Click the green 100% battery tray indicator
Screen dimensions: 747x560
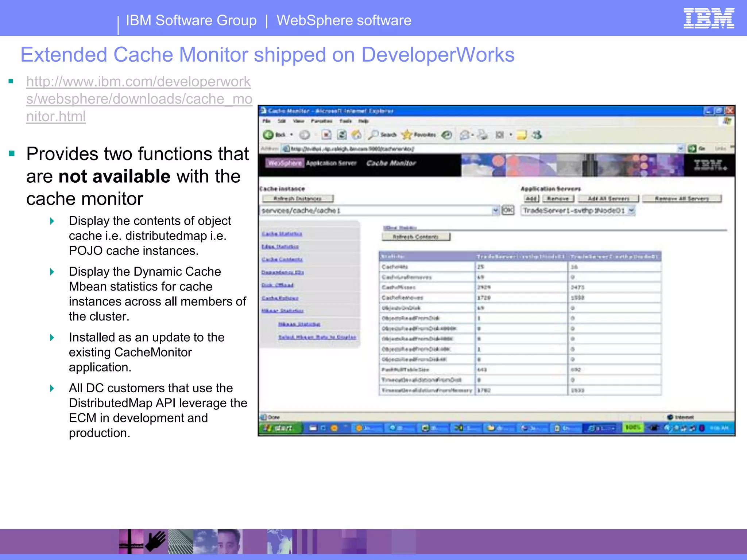[632, 427]
